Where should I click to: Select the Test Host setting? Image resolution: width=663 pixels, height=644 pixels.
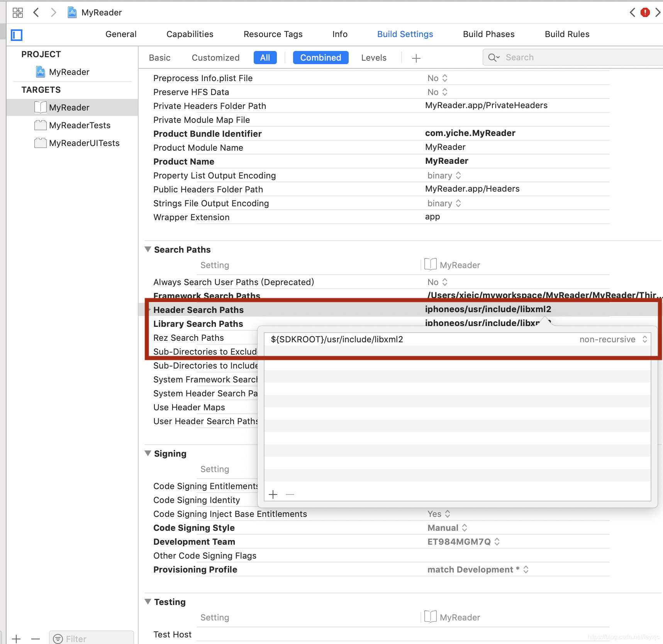(x=172, y=634)
